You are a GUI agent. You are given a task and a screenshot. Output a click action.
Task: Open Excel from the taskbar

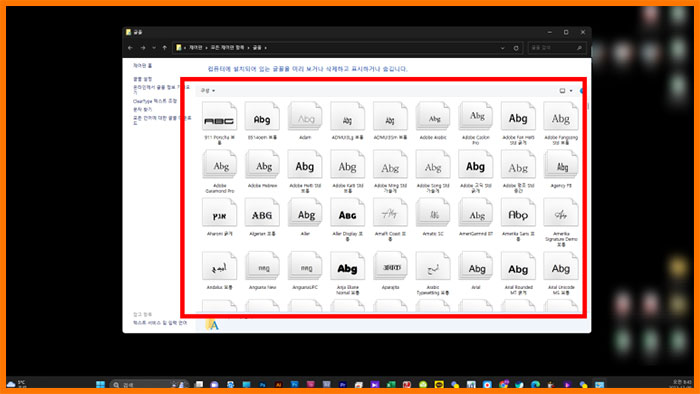(x=391, y=385)
